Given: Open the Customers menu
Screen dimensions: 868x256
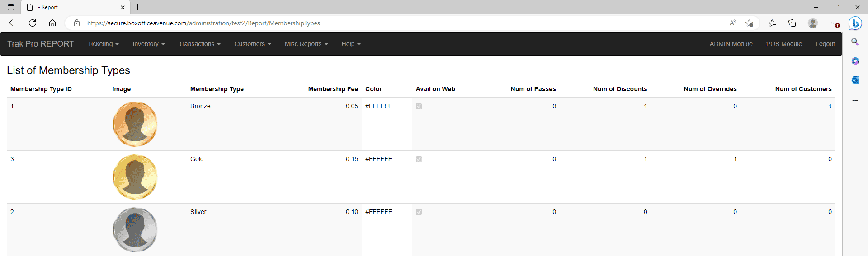Looking at the screenshot, I should pyautogui.click(x=253, y=44).
